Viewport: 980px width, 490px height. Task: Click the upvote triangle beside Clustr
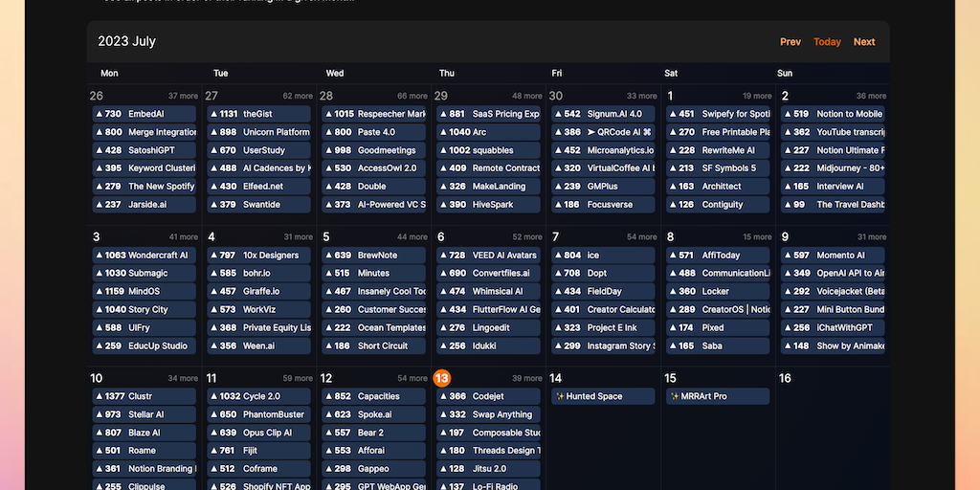(x=99, y=396)
